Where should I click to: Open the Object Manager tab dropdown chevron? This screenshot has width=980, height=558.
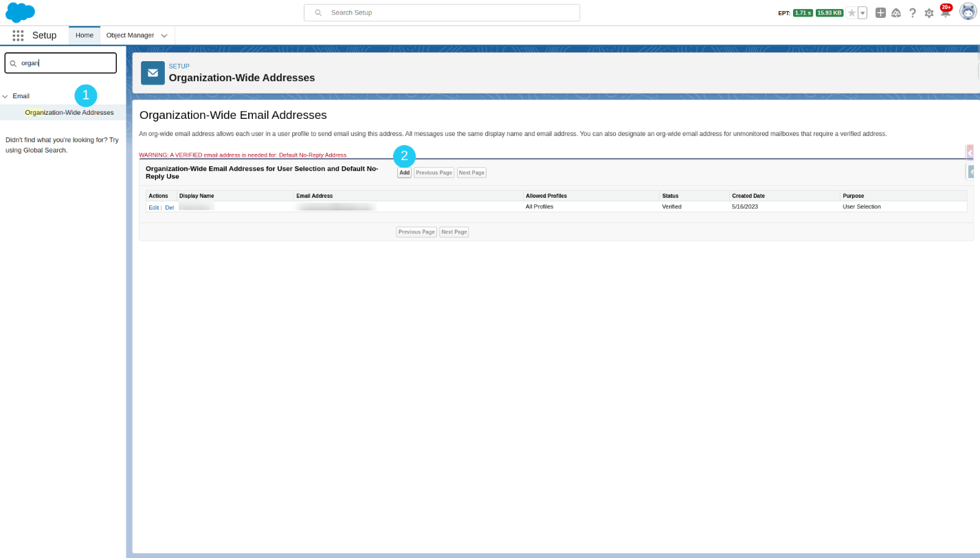coord(164,36)
